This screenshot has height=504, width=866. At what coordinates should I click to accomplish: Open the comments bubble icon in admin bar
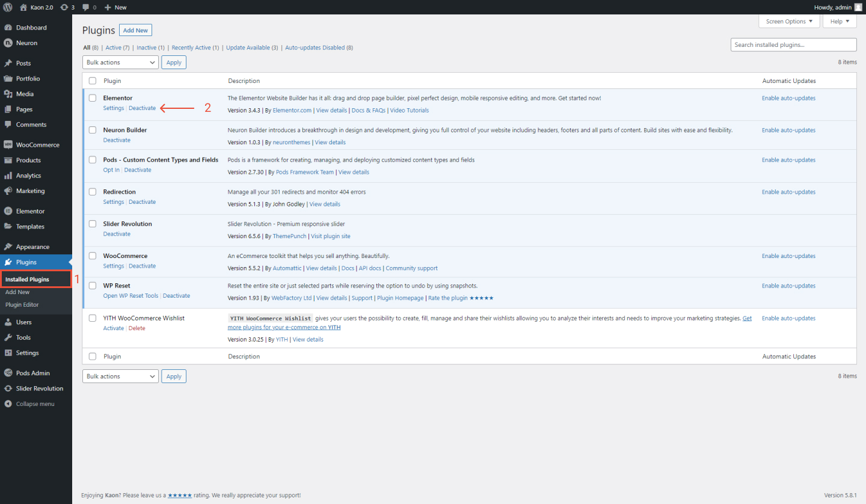pyautogui.click(x=86, y=7)
